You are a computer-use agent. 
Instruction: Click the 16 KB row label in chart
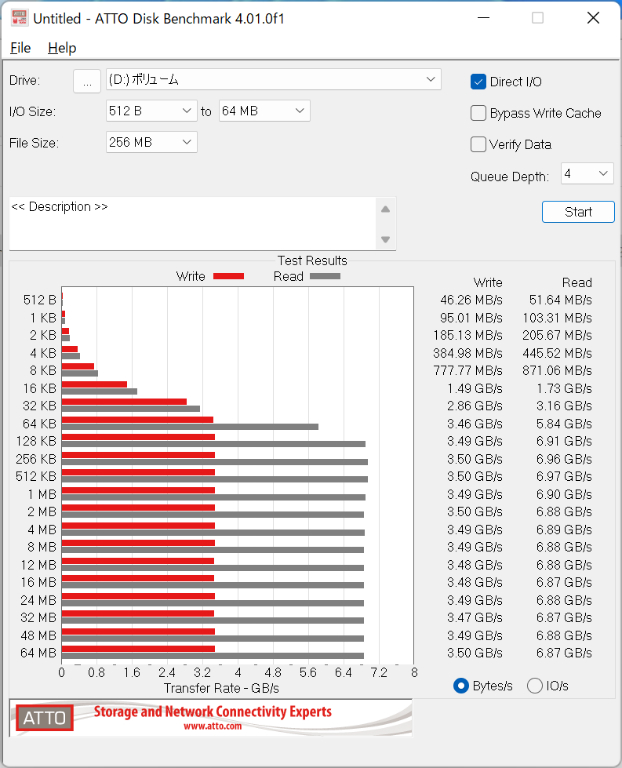[40, 388]
